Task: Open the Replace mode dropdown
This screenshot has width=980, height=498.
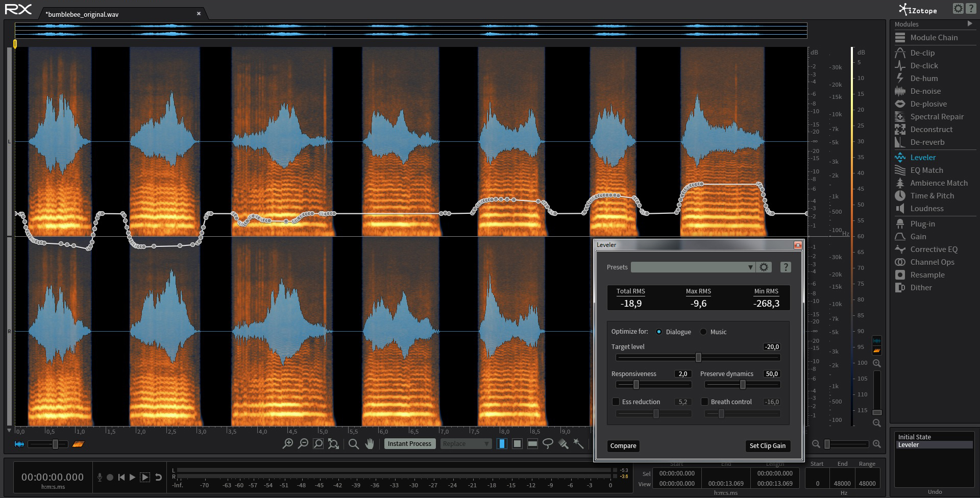Action: [465, 444]
